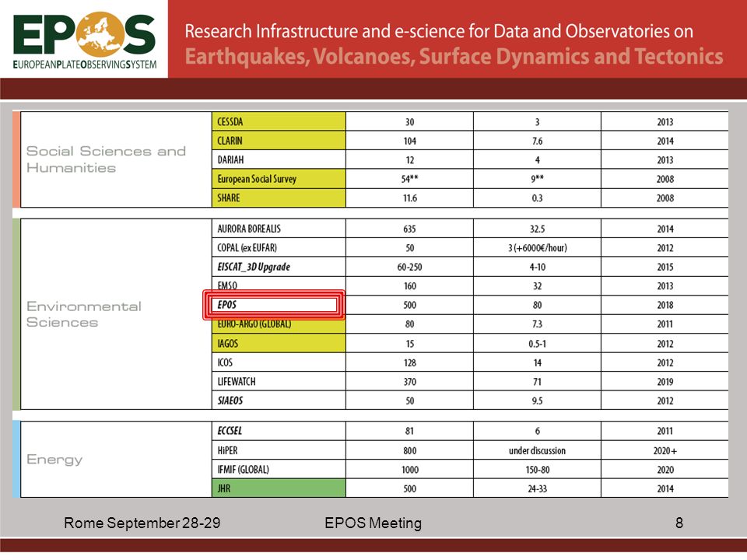Select '9**' in the European Social Survey row
Image resolution: width=747 pixels, height=560 pixels.
(x=538, y=179)
